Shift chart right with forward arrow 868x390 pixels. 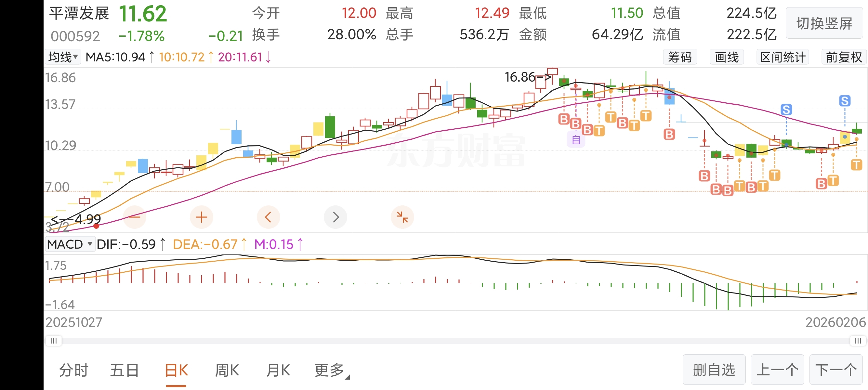tap(335, 217)
